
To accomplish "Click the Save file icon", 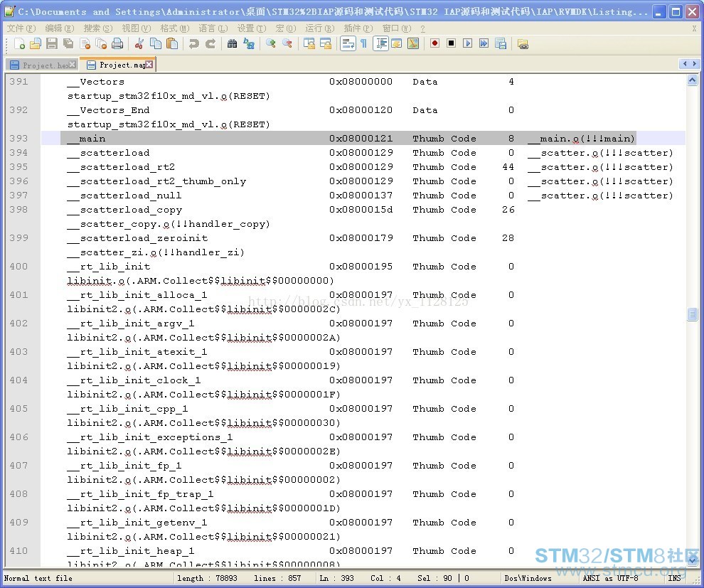I will 52,43.
